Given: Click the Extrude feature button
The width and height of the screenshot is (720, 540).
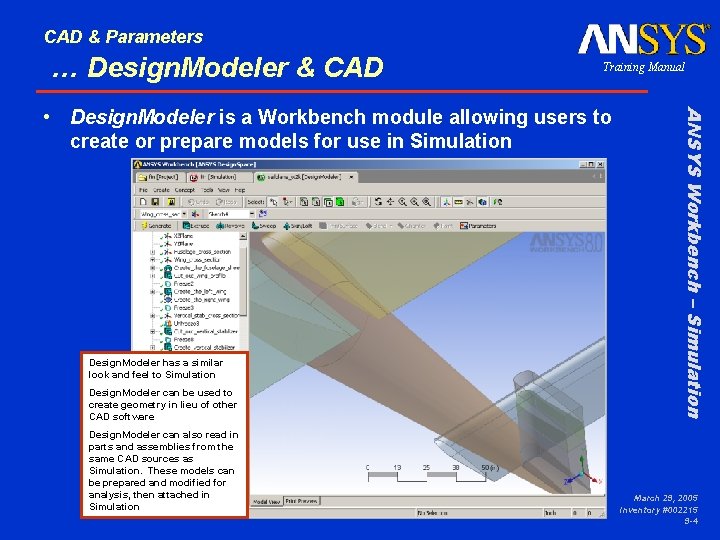Looking at the screenshot, I should click(196, 226).
